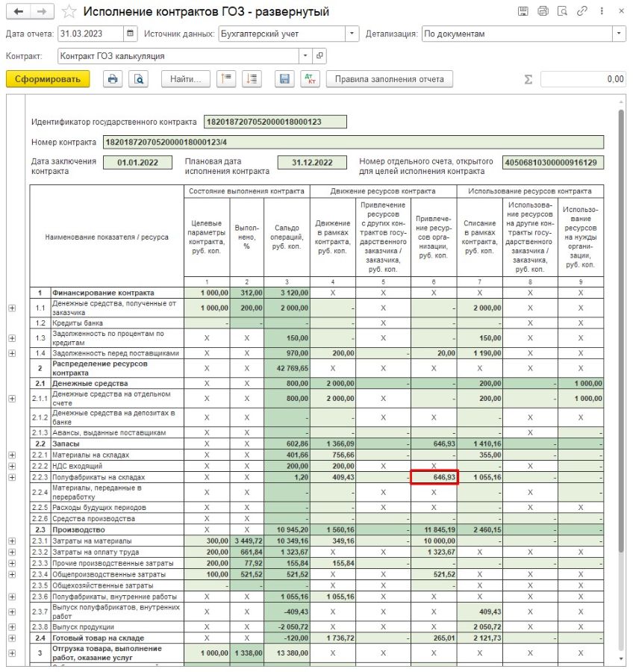Screen dimensions: 633x672
Task: Select account number cell 40506810300000916129
Action: point(553,163)
